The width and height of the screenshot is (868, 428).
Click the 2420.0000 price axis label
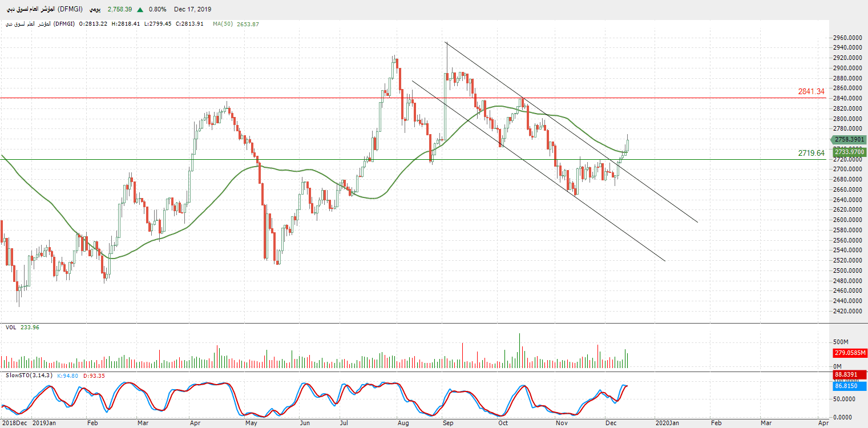point(849,311)
